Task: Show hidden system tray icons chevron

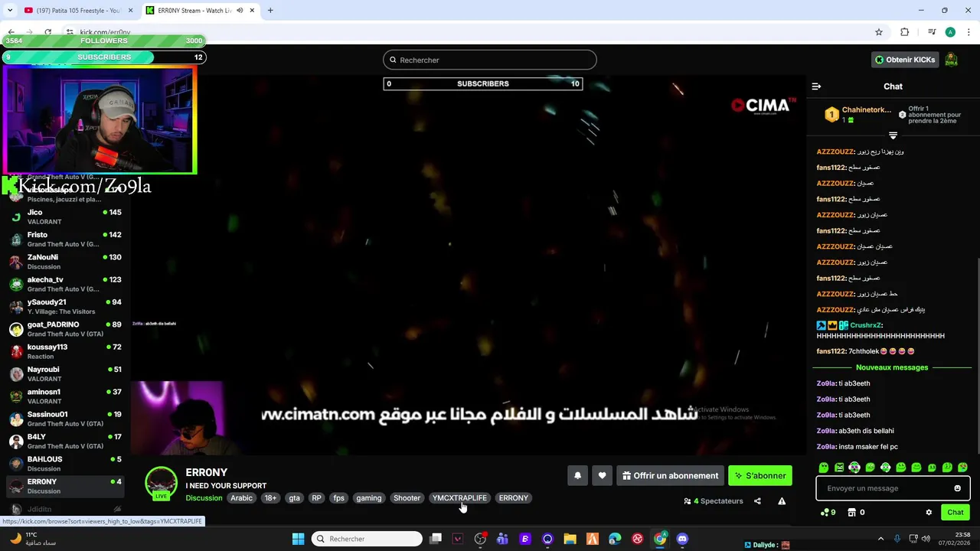Action: (x=880, y=539)
